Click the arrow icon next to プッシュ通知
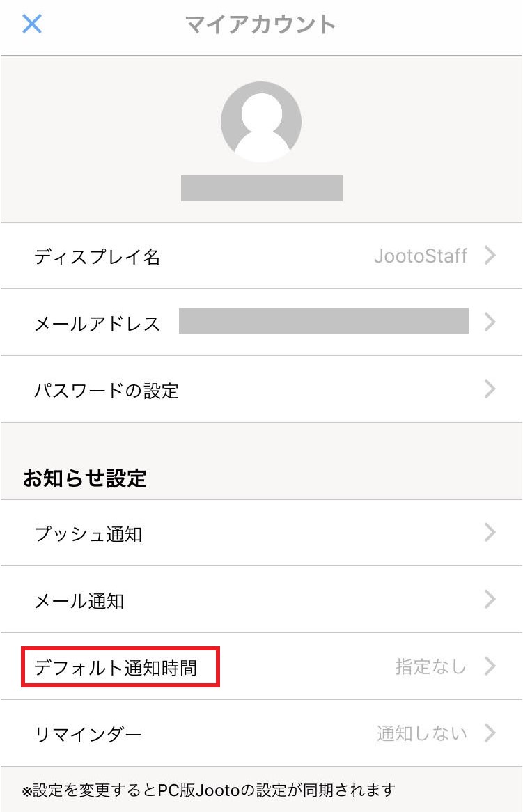Image resolution: width=523 pixels, height=812 pixels. click(x=490, y=533)
